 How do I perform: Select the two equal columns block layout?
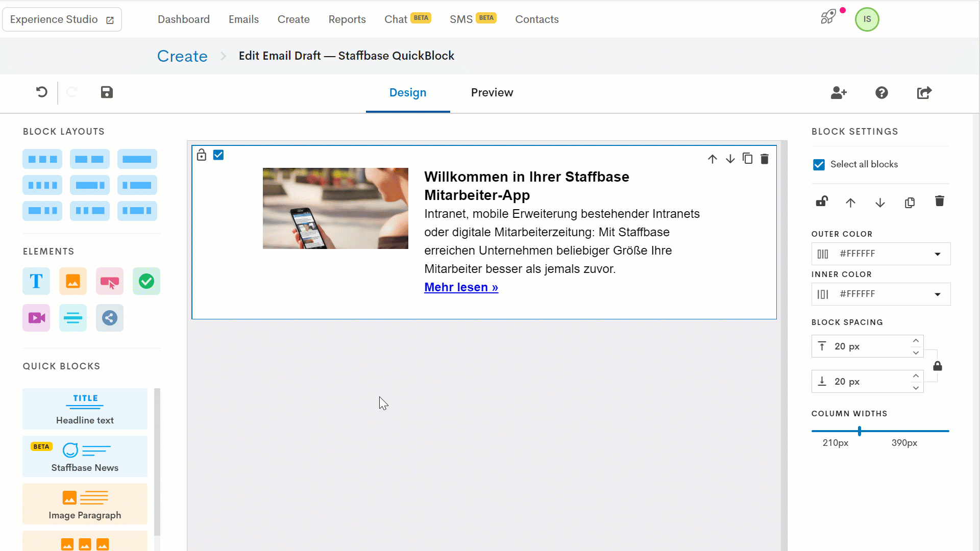[90, 159]
